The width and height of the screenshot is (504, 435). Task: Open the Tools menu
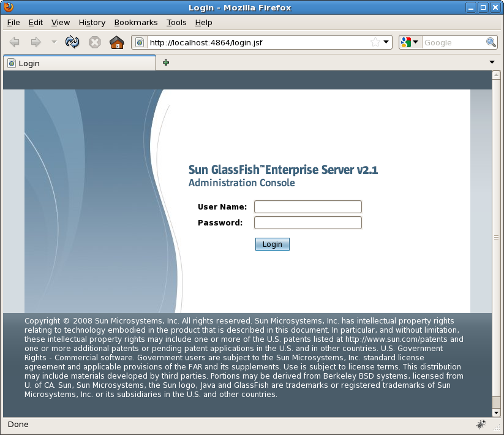pyautogui.click(x=176, y=23)
